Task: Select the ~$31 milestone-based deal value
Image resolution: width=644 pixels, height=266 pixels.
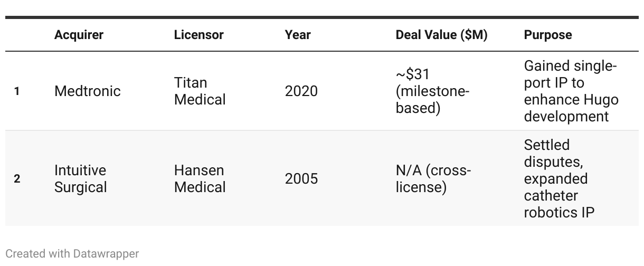Action: (432, 91)
